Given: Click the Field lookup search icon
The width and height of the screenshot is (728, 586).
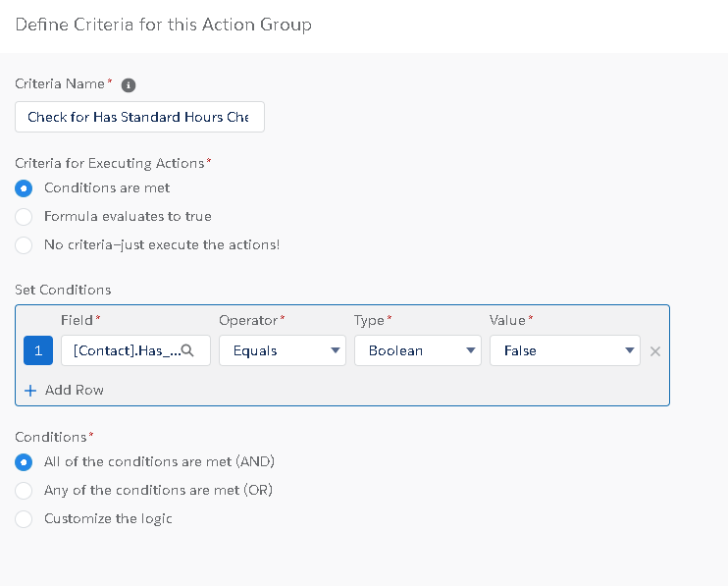Looking at the screenshot, I should (188, 350).
